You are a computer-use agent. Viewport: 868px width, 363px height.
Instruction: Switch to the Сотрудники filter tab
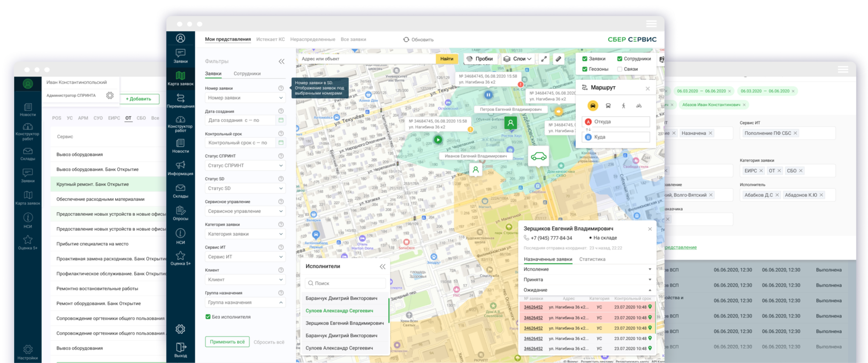[x=247, y=74]
